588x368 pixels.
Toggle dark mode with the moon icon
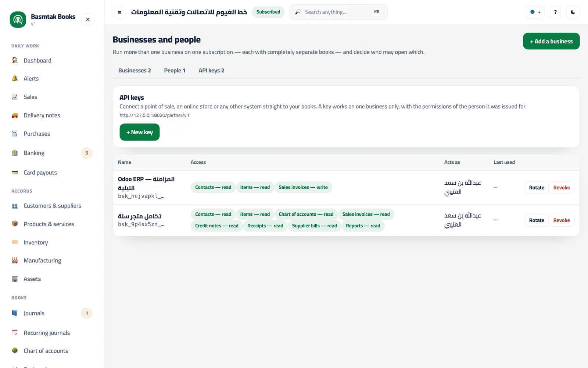pyautogui.click(x=573, y=12)
